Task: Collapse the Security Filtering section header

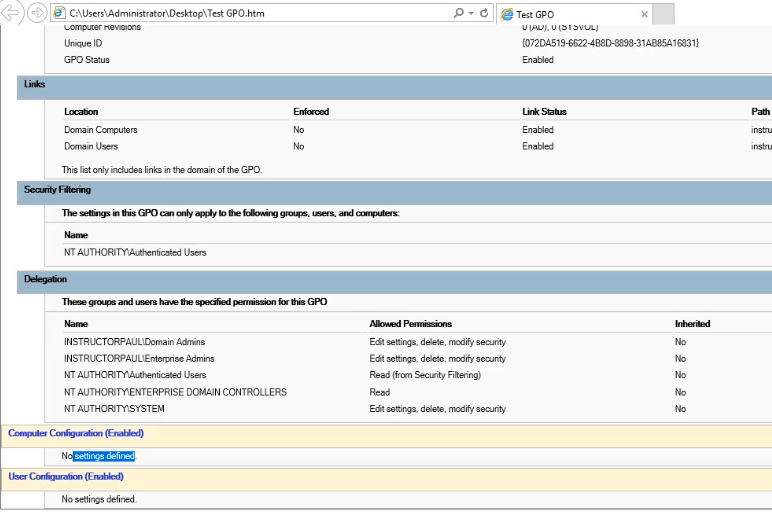Action: [x=57, y=189]
